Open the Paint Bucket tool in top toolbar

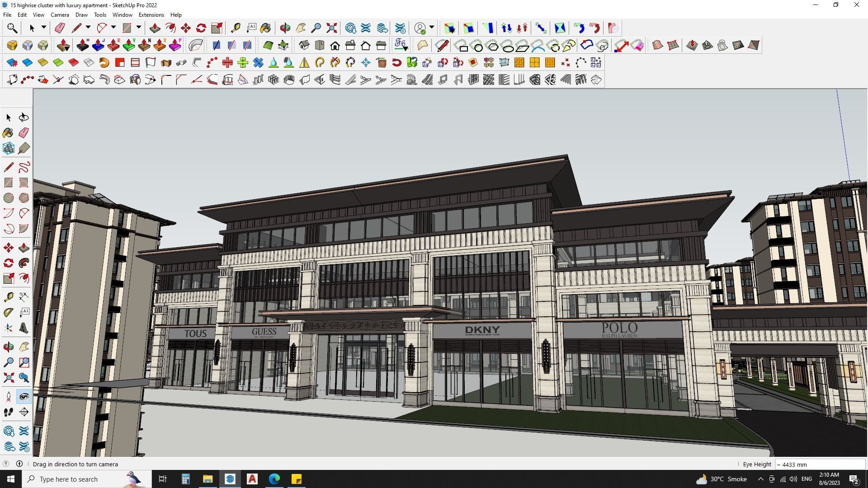[266, 28]
